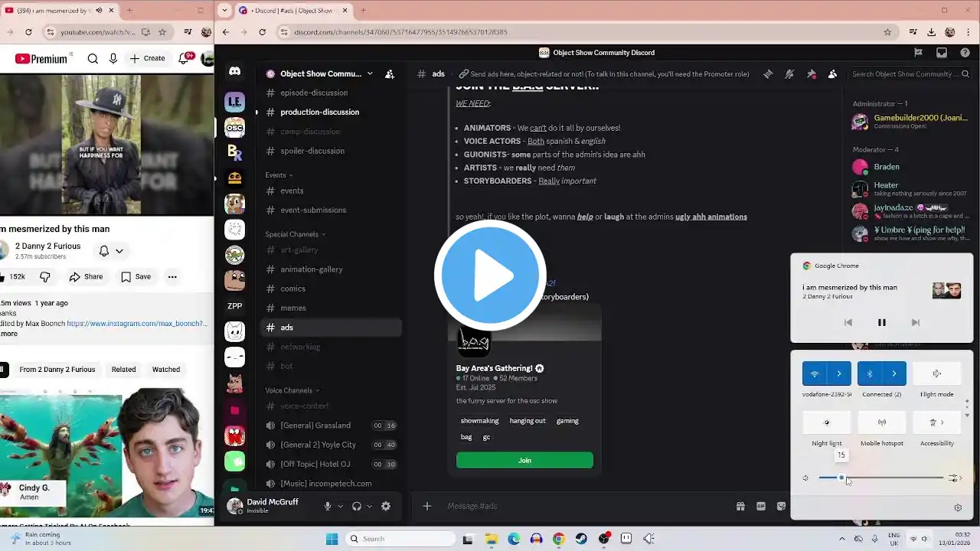This screenshot has width=980, height=551.
Task: Open the Instagram max_boonch link
Action: pos(138,324)
